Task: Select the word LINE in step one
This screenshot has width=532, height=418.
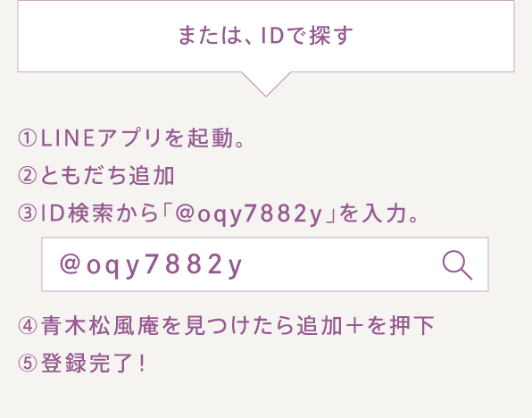Action: coord(68,138)
